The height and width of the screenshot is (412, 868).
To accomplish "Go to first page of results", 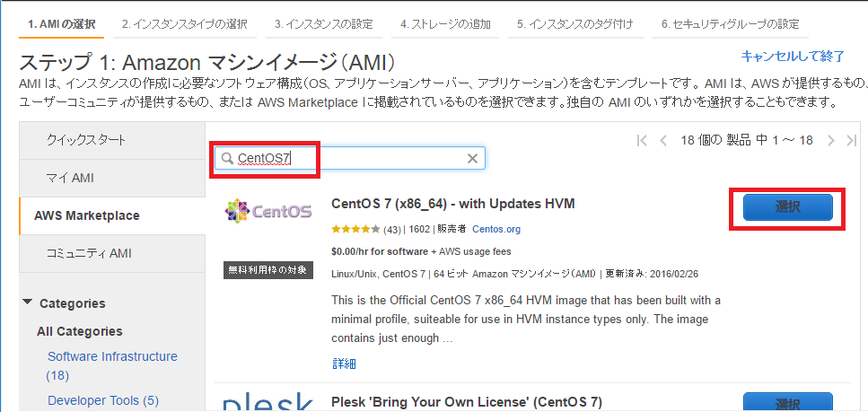I will [642, 140].
